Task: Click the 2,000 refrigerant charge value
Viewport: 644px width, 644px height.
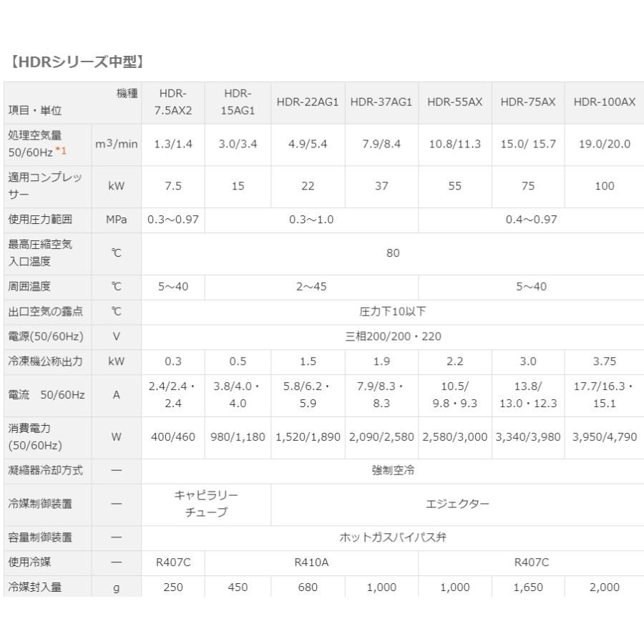Action: (604, 587)
